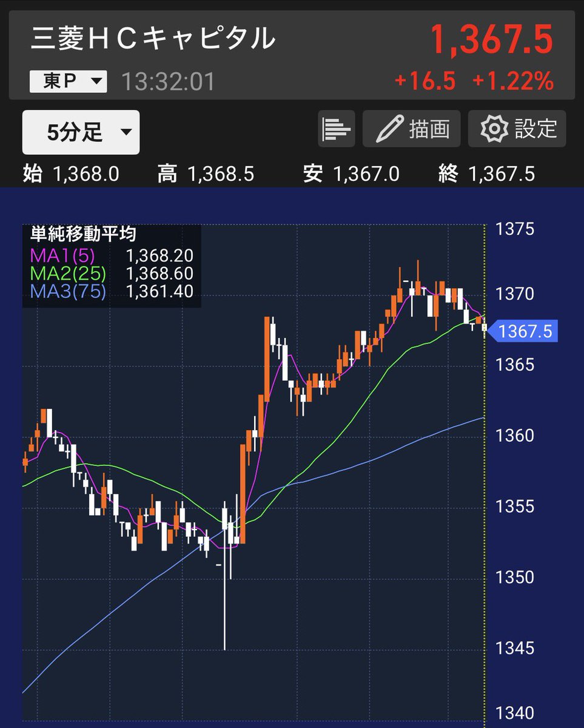The height and width of the screenshot is (728, 584).
Task: Click the 単純移動平均 legend title
Action: point(84,234)
